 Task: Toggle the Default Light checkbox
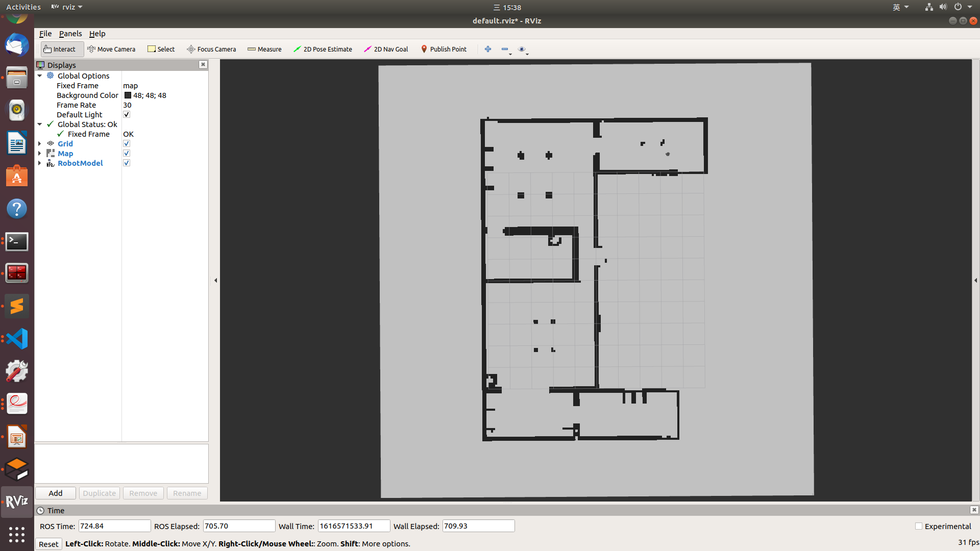point(127,114)
